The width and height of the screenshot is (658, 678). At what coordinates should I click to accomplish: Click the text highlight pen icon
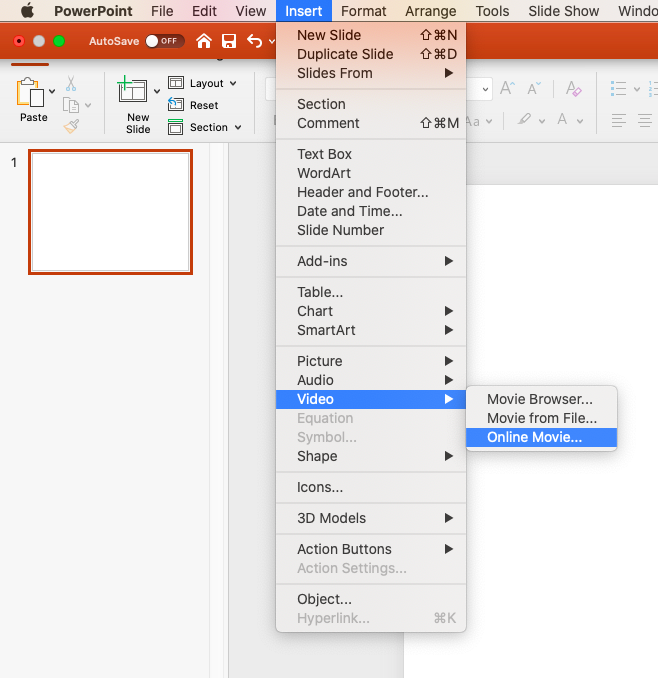click(x=524, y=119)
